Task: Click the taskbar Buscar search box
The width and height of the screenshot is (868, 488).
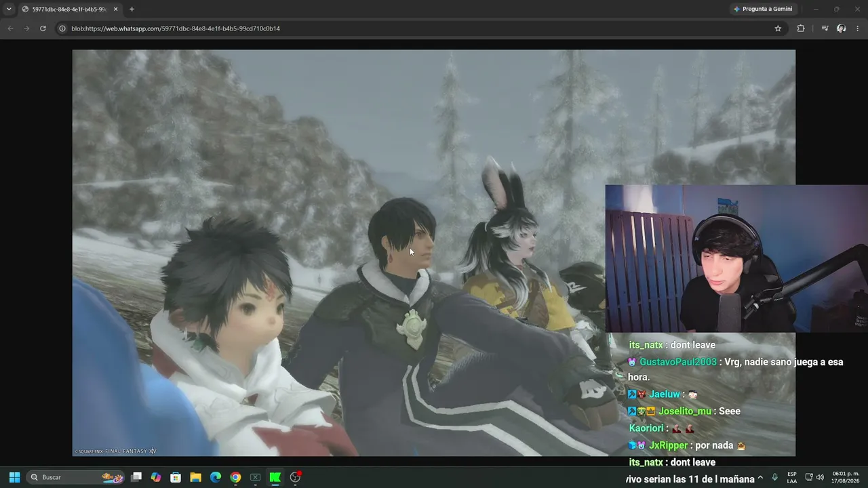Action: point(76,477)
